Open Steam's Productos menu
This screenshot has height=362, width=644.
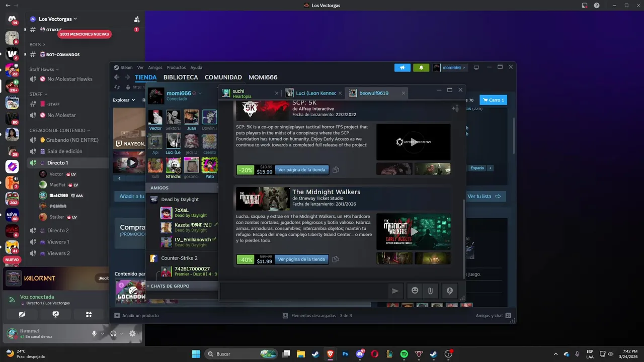(x=176, y=67)
